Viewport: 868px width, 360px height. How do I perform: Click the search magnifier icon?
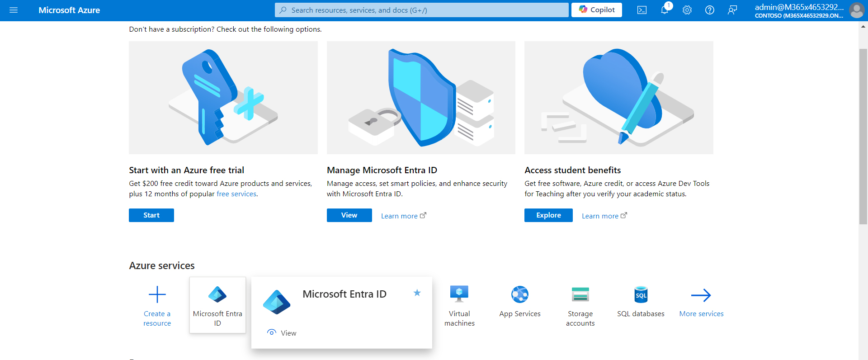pos(283,10)
